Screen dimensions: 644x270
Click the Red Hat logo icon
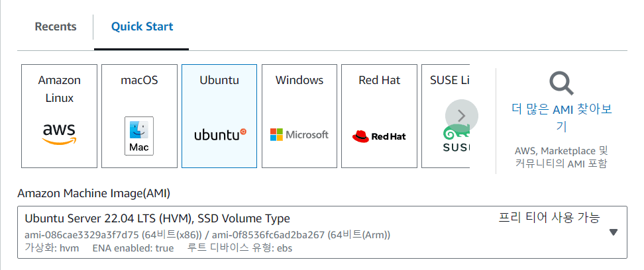379,136
